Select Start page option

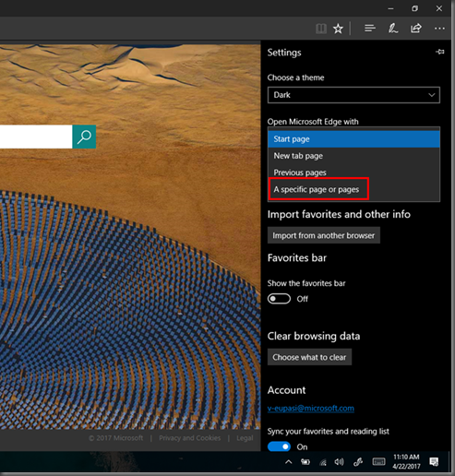pos(353,139)
